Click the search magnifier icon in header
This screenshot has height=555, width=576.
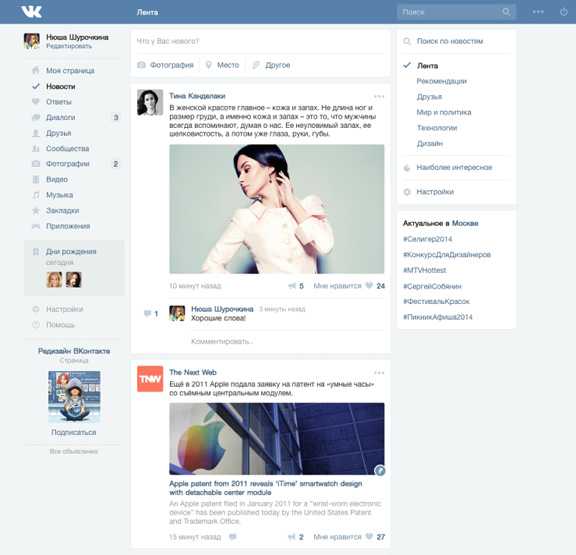pyautogui.click(x=506, y=12)
